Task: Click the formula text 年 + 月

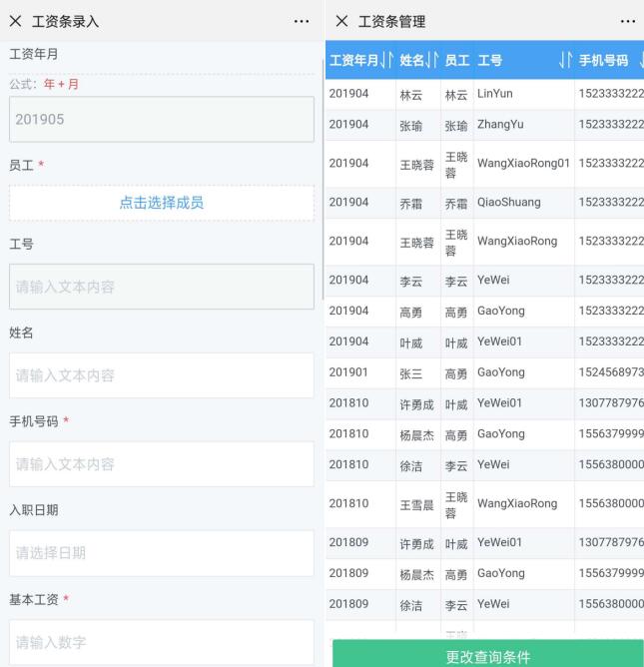Action: coord(61,84)
